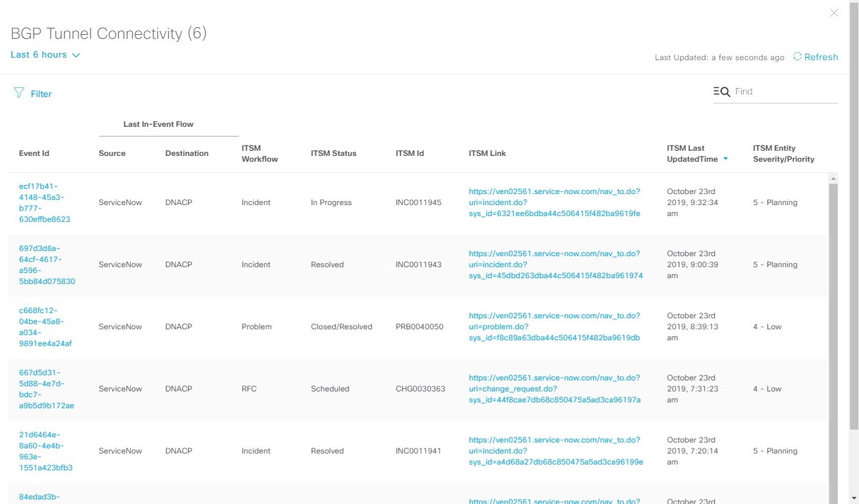Collapse the Last 6 hours chevron
The height and width of the screenshot is (504, 859).
[76, 55]
